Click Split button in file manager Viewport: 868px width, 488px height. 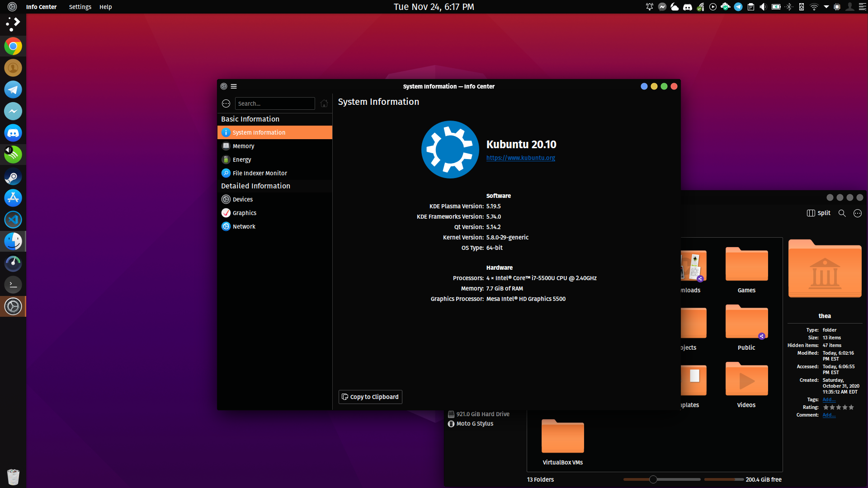pos(819,213)
